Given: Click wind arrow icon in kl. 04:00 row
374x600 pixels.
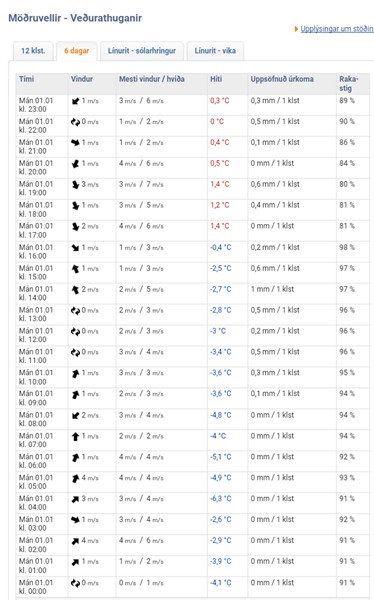Looking at the screenshot, I should pos(75,499).
